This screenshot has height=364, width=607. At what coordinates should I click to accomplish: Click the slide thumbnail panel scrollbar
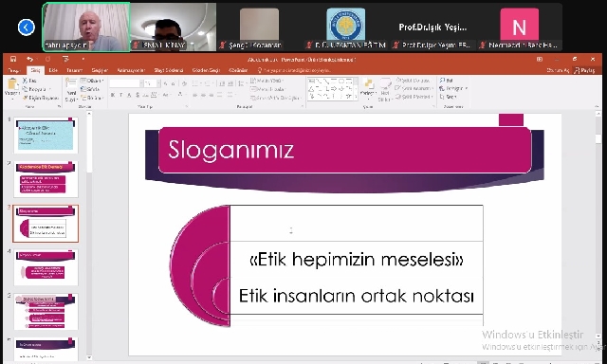[x=89, y=235]
